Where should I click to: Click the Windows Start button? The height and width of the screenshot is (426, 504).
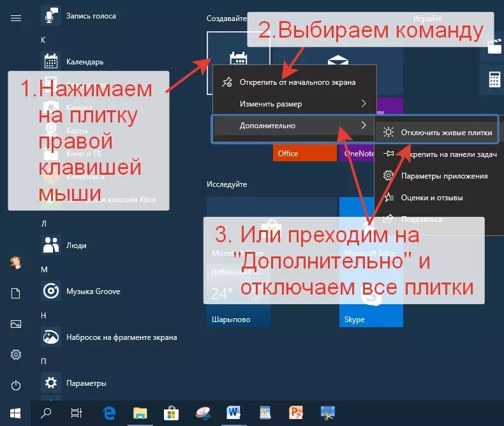pyautogui.click(x=15, y=413)
